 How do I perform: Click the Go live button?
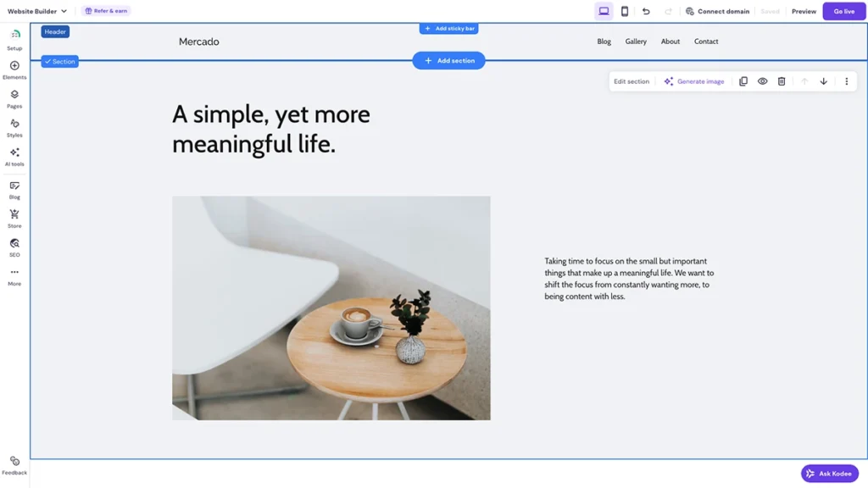point(843,11)
